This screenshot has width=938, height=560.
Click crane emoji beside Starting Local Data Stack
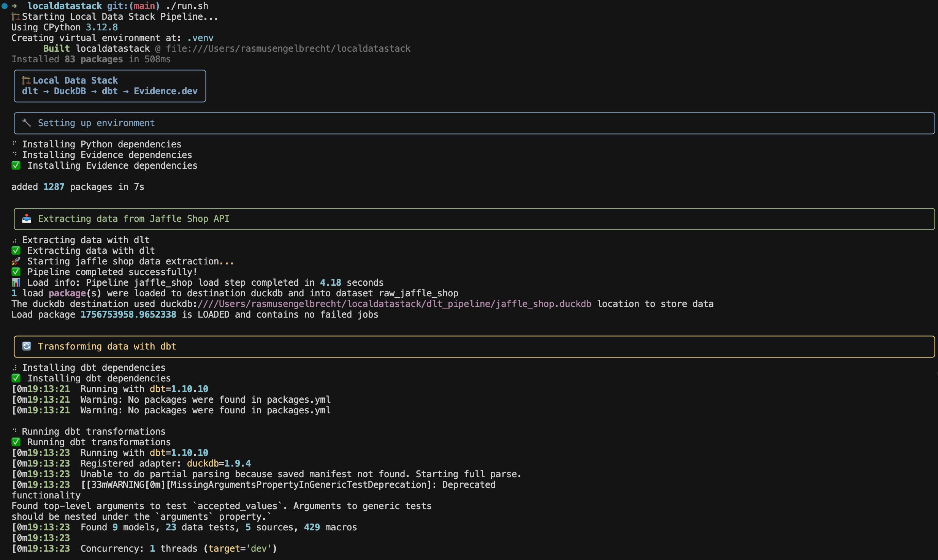pyautogui.click(x=16, y=17)
